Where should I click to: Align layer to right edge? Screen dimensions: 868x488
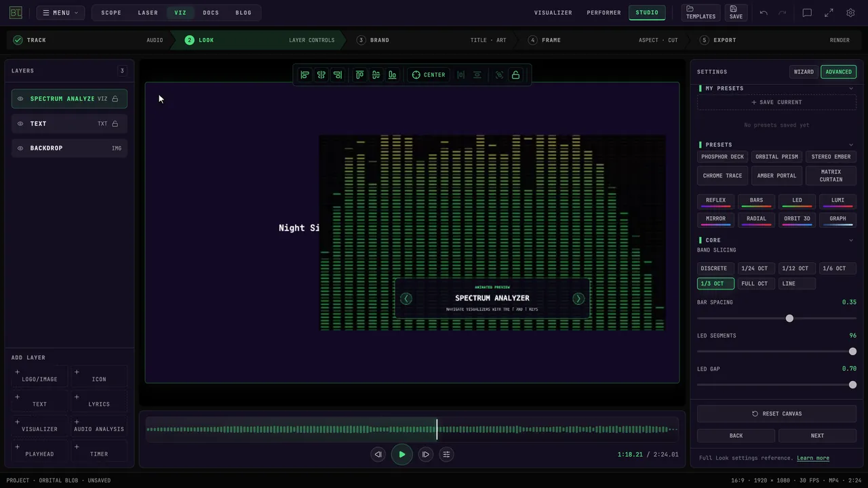(338, 75)
